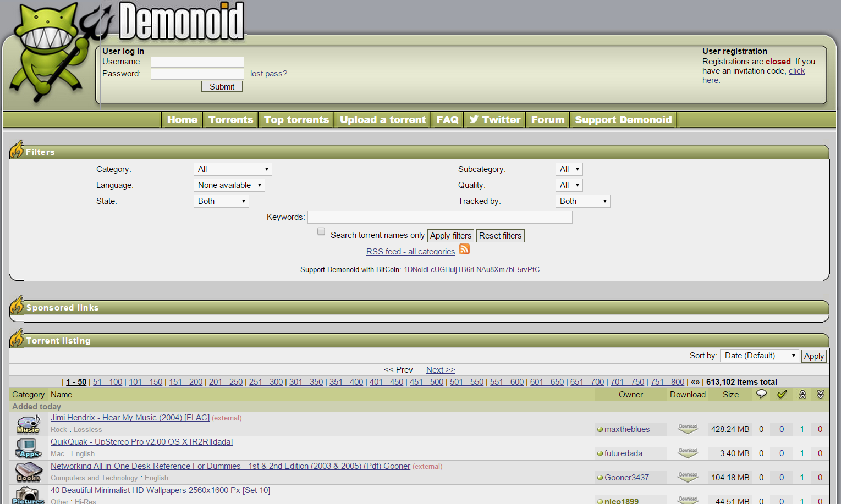The height and width of the screenshot is (504, 841).
Task: Click the seeders up-arrow column icon
Action: click(x=802, y=394)
